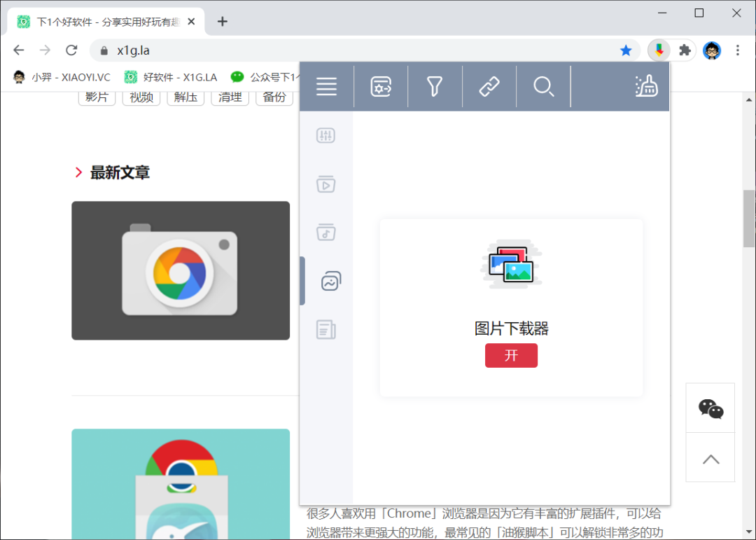Image resolution: width=756 pixels, height=540 pixels.
Task: Close the 下1个好软件 tab
Action: click(x=191, y=22)
